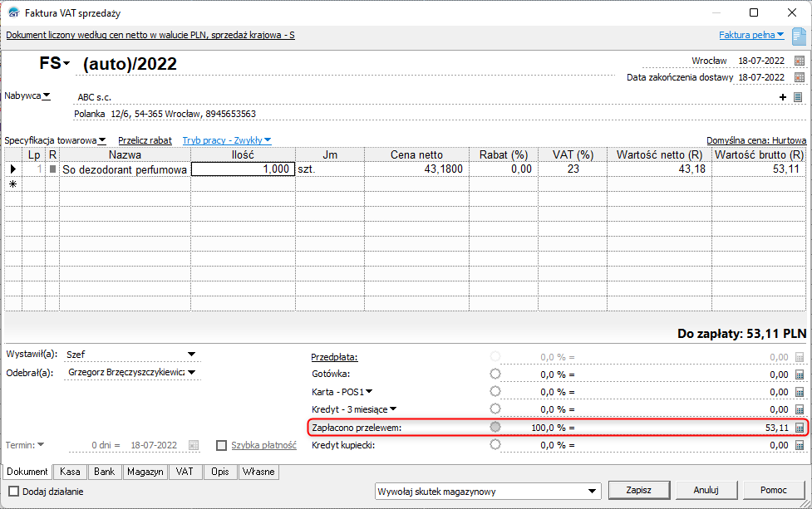Click the Cena netto cell 43,1800
This screenshot has width=812, height=509.
pos(416,169)
